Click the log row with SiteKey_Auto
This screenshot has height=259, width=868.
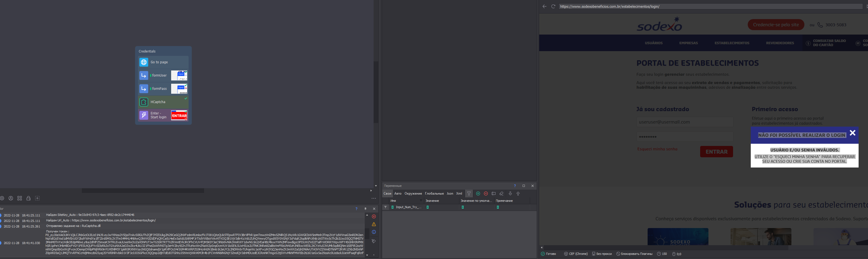point(182,215)
